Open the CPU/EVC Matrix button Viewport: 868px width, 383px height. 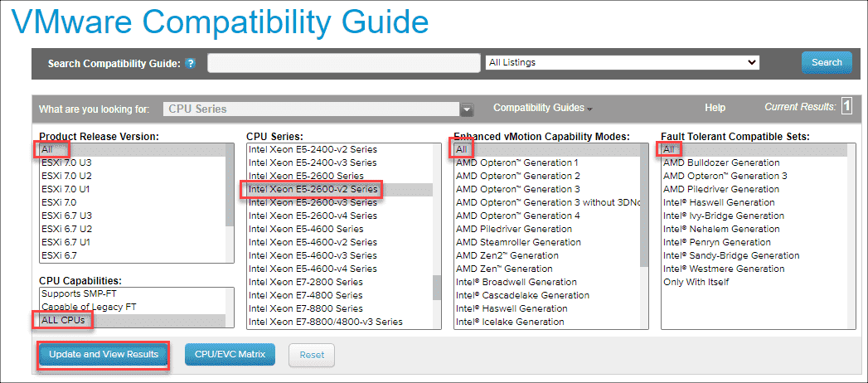[230, 354]
